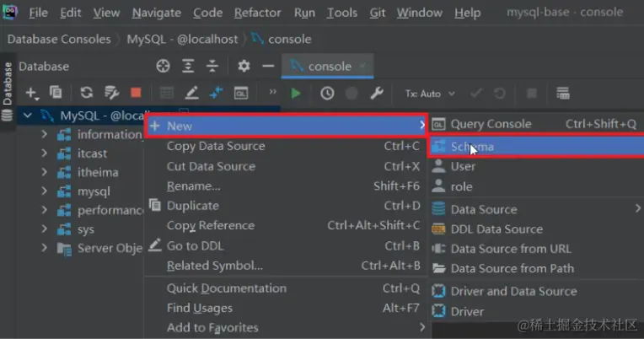Click the Duplicate icon in Database toolbar
The image size is (644, 339).
point(56,93)
